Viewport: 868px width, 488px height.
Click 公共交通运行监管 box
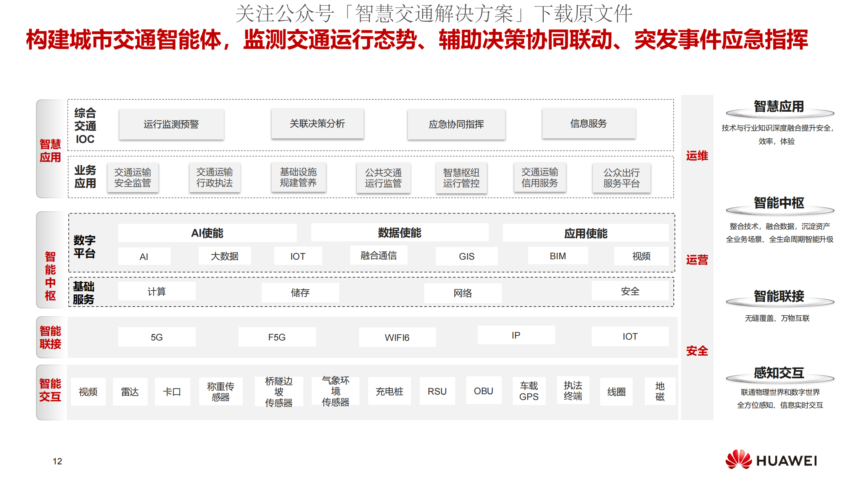click(383, 178)
